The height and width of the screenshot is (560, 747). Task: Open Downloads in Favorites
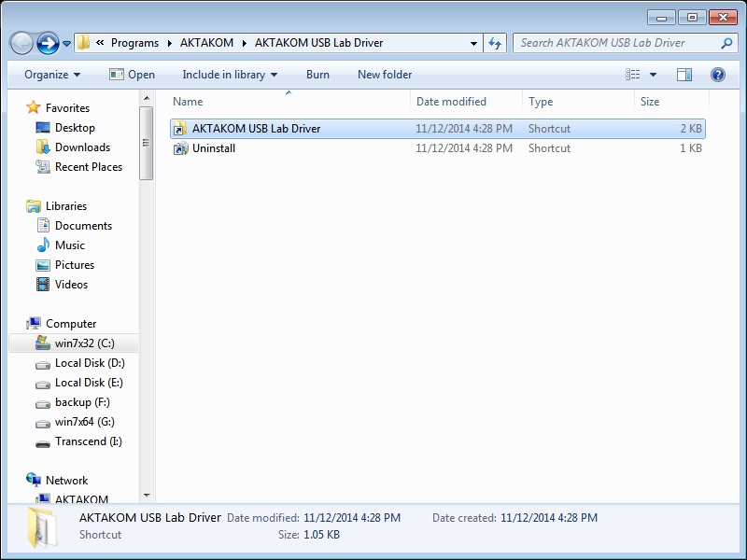click(x=82, y=147)
